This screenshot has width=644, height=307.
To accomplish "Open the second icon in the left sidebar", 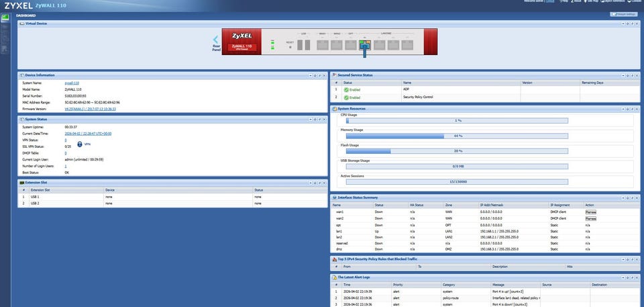I will coord(5,27).
